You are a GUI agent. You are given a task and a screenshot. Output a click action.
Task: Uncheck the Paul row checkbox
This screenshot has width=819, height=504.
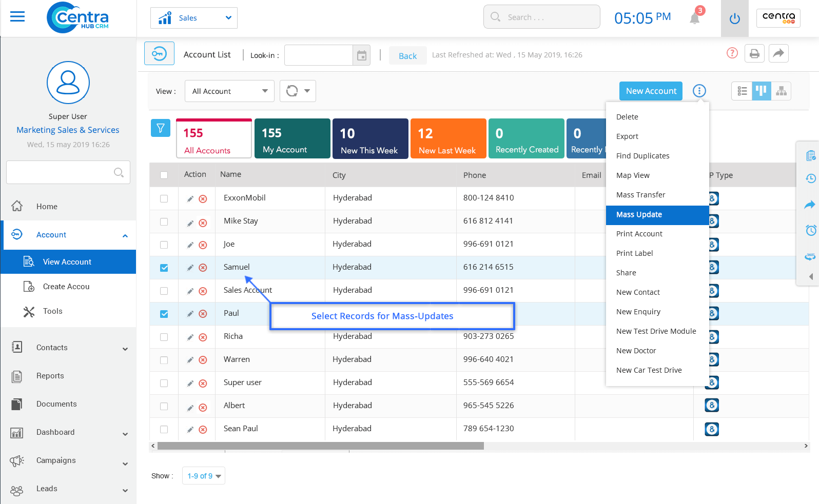coord(164,314)
